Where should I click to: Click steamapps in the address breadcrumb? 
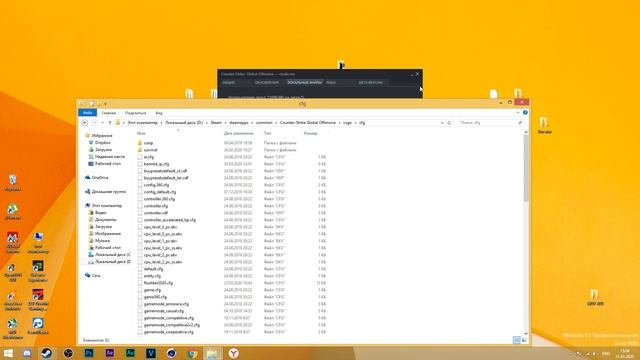coord(239,123)
